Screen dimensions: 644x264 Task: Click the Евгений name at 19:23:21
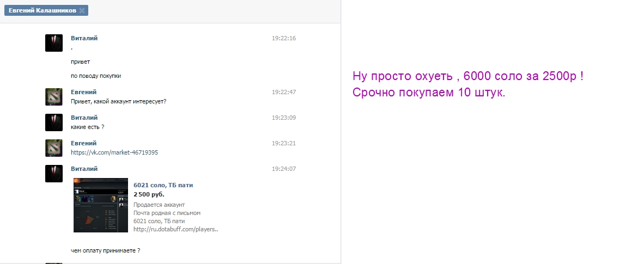coord(84,143)
